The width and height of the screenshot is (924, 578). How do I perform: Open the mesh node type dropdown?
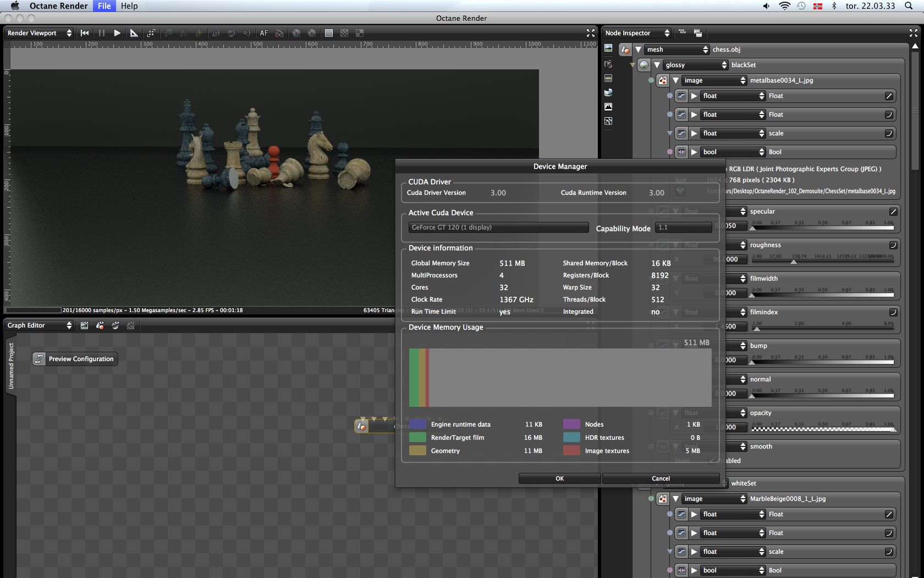[677, 50]
